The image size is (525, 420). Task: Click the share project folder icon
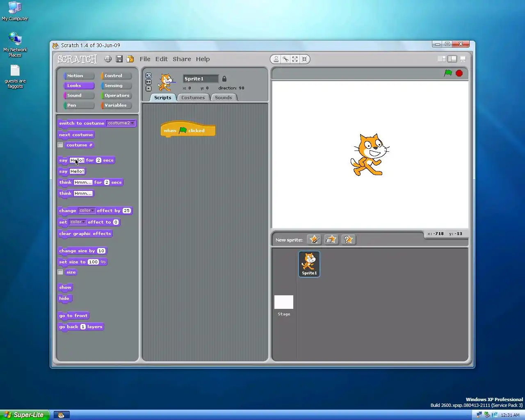(x=130, y=59)
